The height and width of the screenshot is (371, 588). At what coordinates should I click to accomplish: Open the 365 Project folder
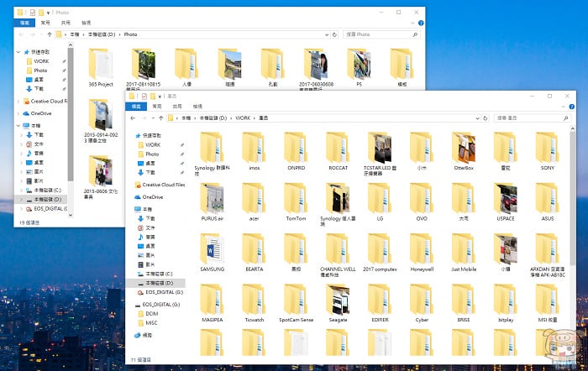coord(101,68)
